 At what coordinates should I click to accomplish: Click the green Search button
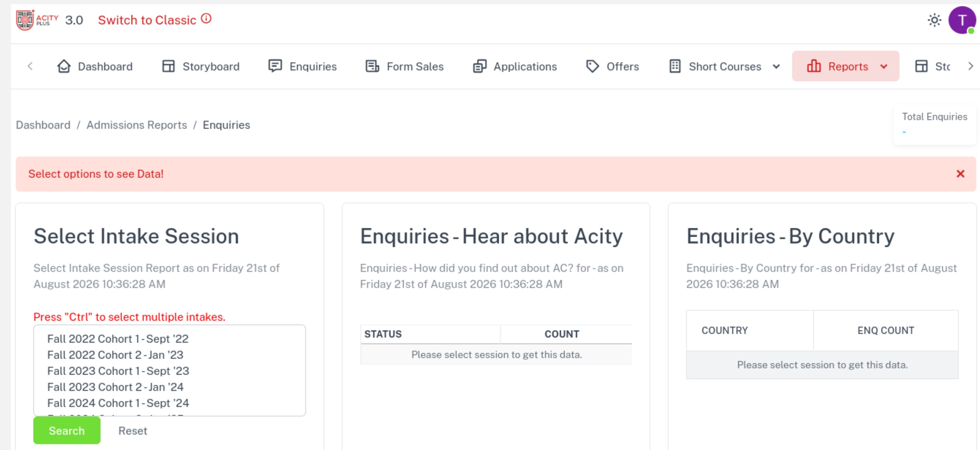[x=66, y=430]
